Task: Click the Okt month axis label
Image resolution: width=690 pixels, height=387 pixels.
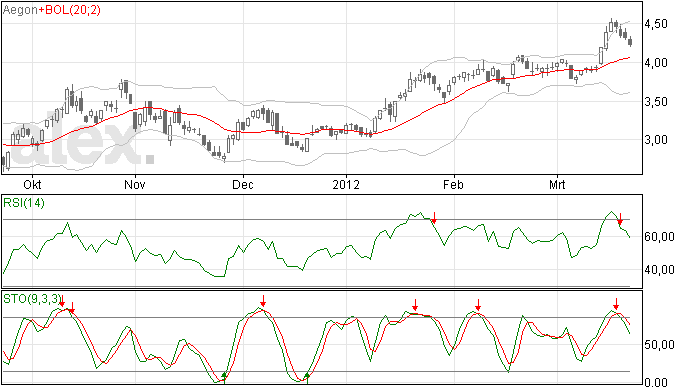Action: (x=32, y=184)
